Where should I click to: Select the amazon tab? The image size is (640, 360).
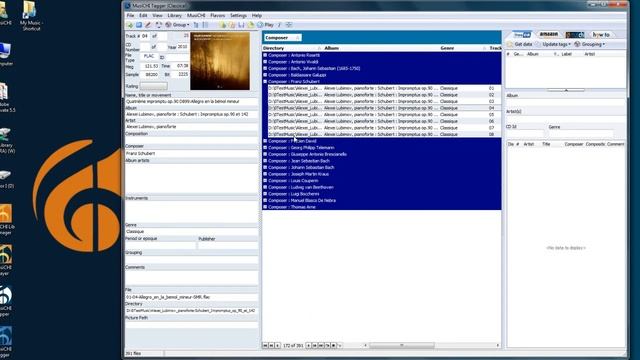[549, 34]
